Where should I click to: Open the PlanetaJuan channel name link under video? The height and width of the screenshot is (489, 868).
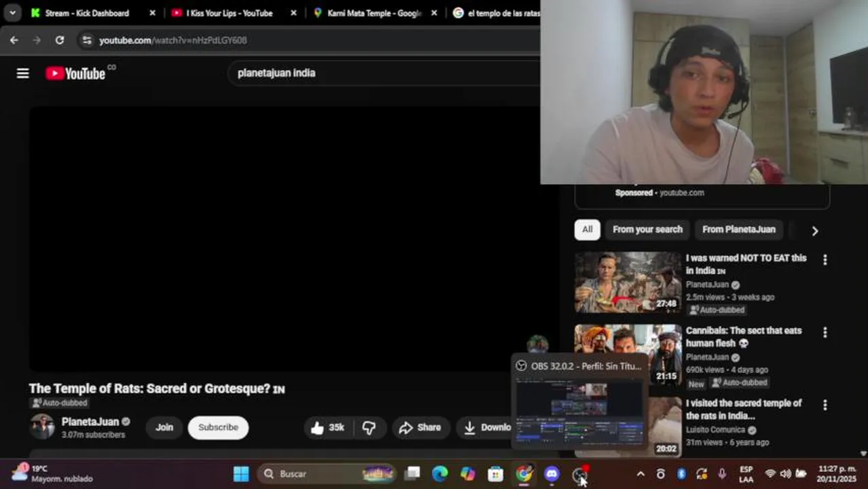[90, 422]
